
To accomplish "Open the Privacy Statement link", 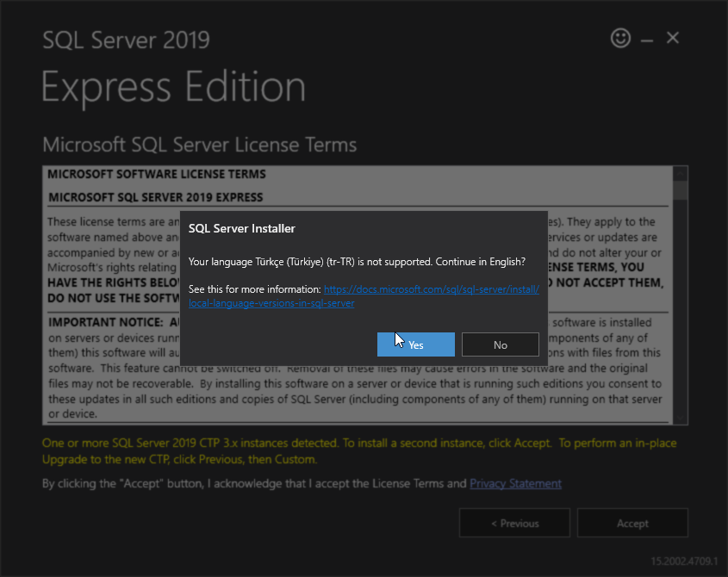I will [x=515, y=483].
